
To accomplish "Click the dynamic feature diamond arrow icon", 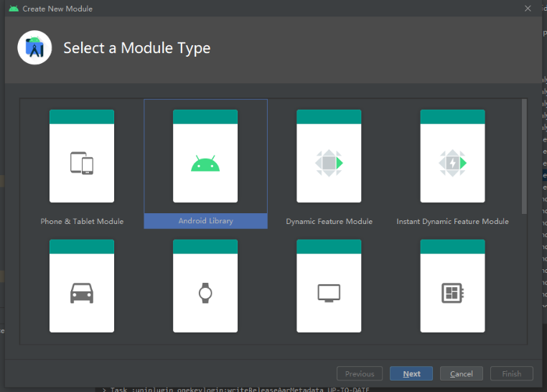I will tap(329, 163).
